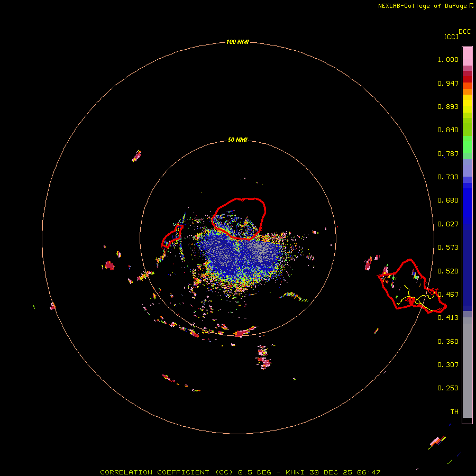Click the red echo blob far west of radar
The width and height of the screenshot is (476, 476).
[109, 266]
